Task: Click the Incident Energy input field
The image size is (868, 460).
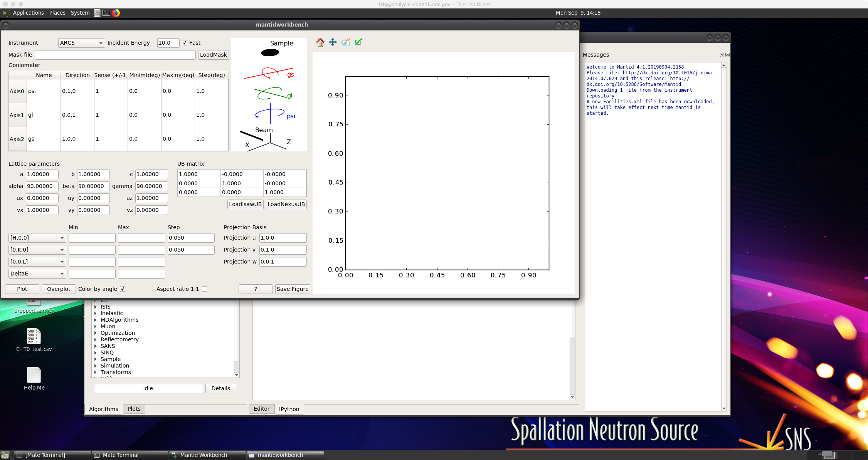Action: 168,43
